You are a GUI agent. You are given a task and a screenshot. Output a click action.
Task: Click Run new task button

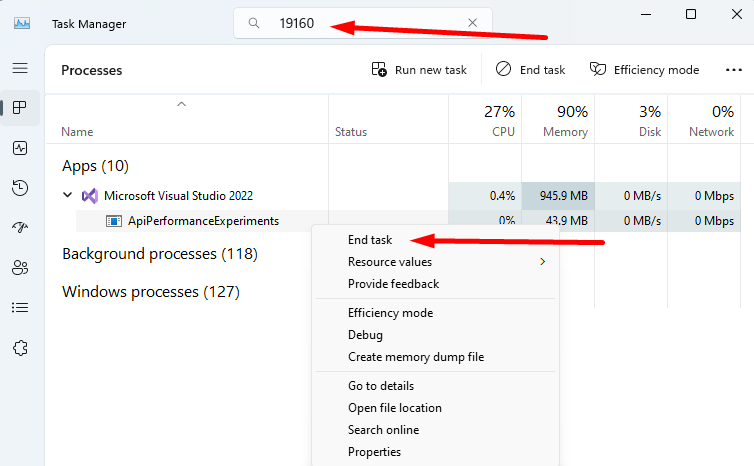point(419,70)
